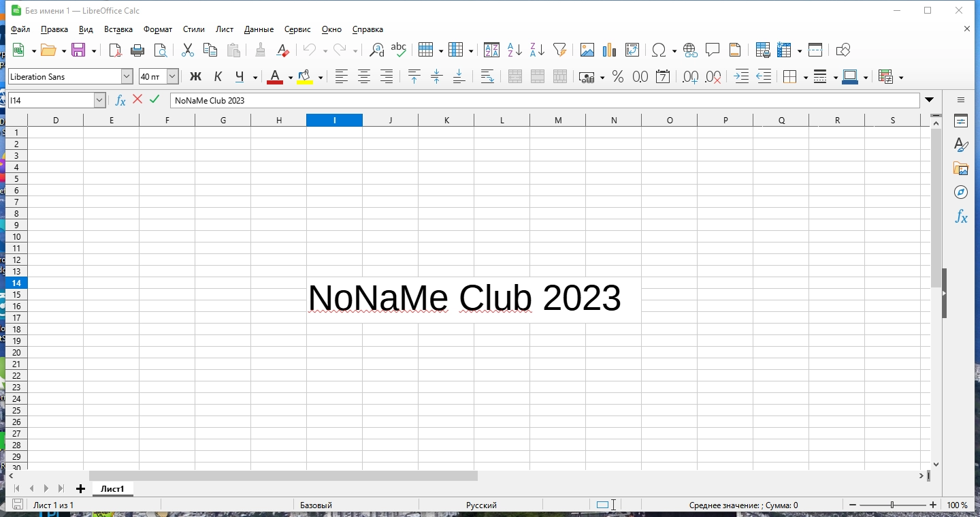This screenshot has width=980, height=517.
Task: Toggle bold formatting (Ж)
Action: (x=195, y=77)
